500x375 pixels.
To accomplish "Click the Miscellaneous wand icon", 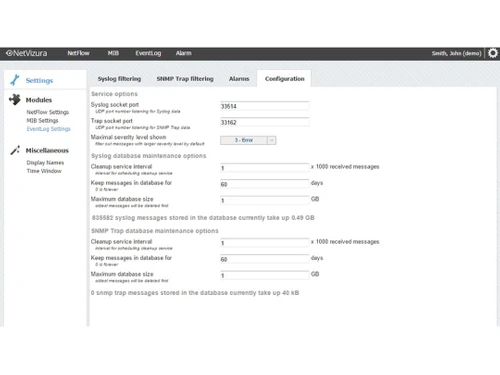I will pos(15,150).
